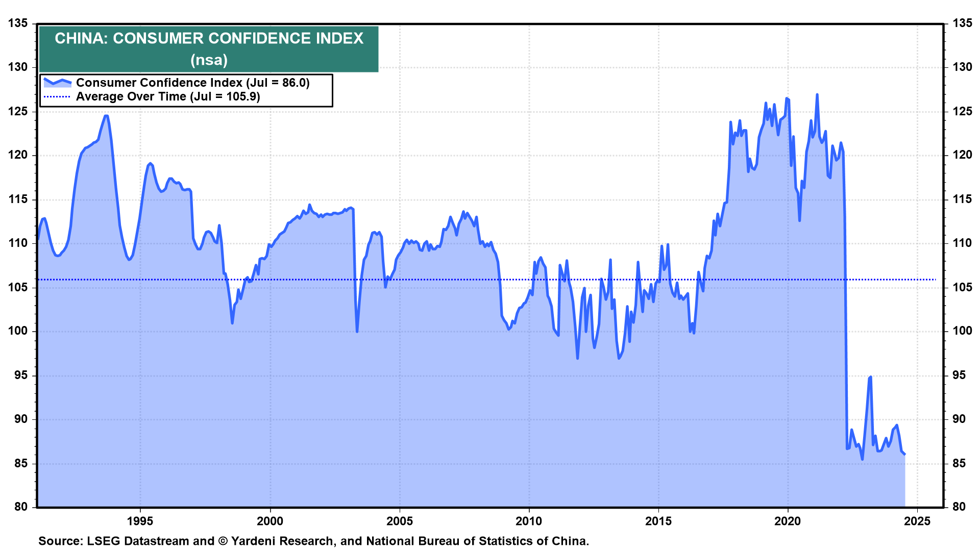The image size is (980, 551).
Task: Click the last data point of the blue line
Action: [x=904, y=454]
